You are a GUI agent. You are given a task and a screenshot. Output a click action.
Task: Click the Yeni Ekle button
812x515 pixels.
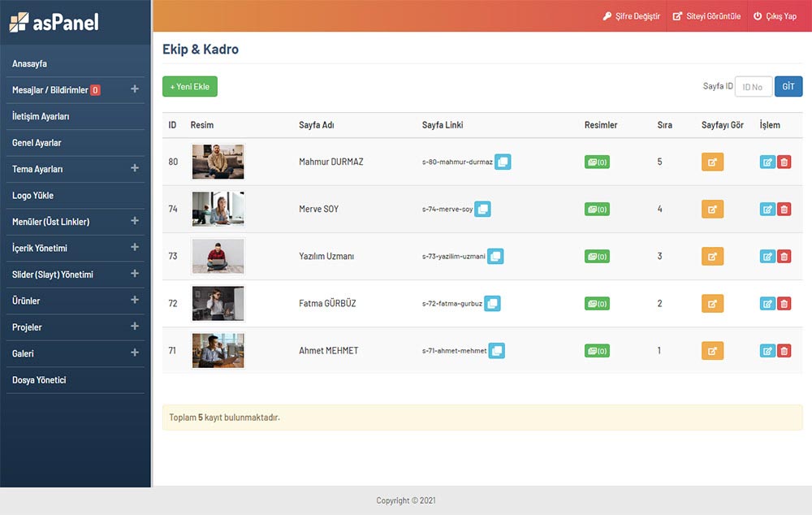[190, 87]
